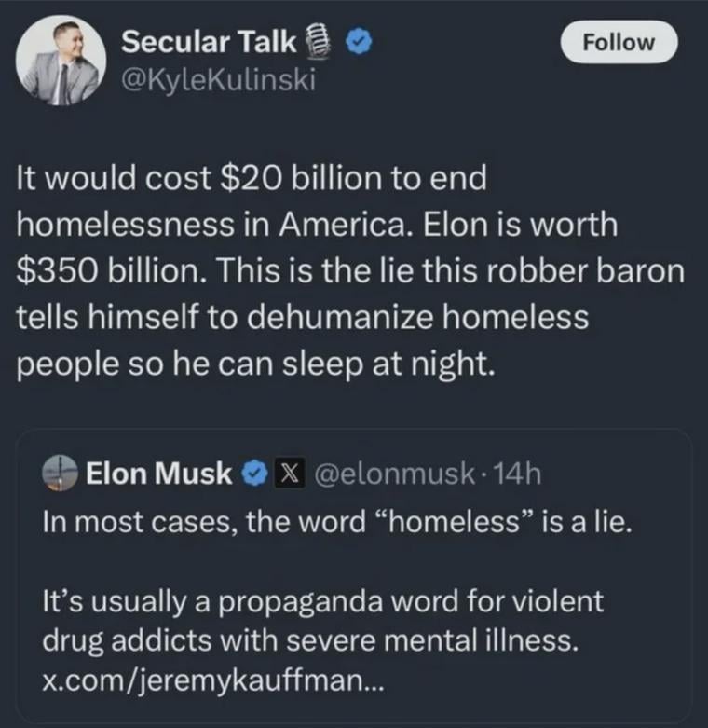Click the Elon Musk name in the quoted tweet
The width and height of the screenshot is (708, 728).
click(159, 474)
